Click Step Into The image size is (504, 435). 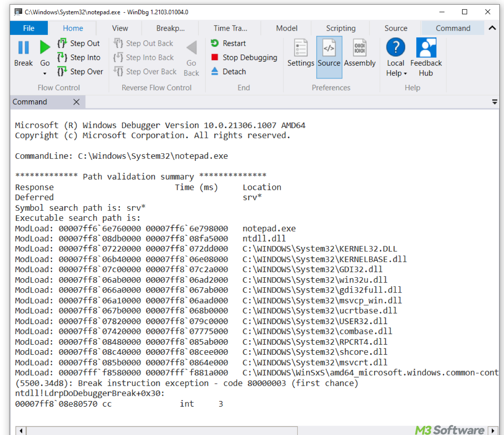coord(79,58)
